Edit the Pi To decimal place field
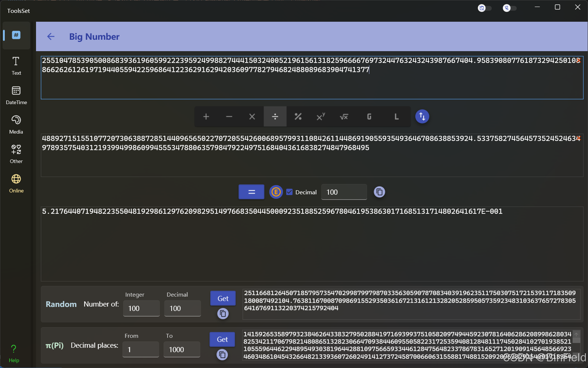The image size is (588, 368). click(182, 350)
